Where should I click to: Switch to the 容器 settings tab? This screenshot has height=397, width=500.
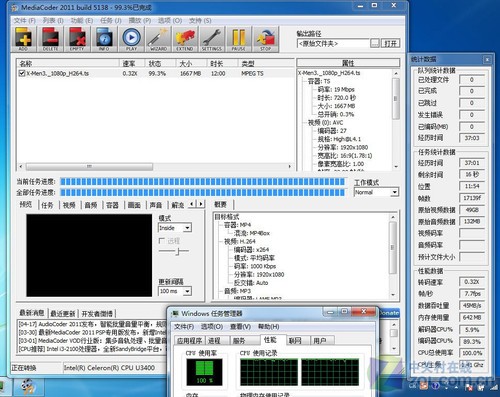point(112,205)
